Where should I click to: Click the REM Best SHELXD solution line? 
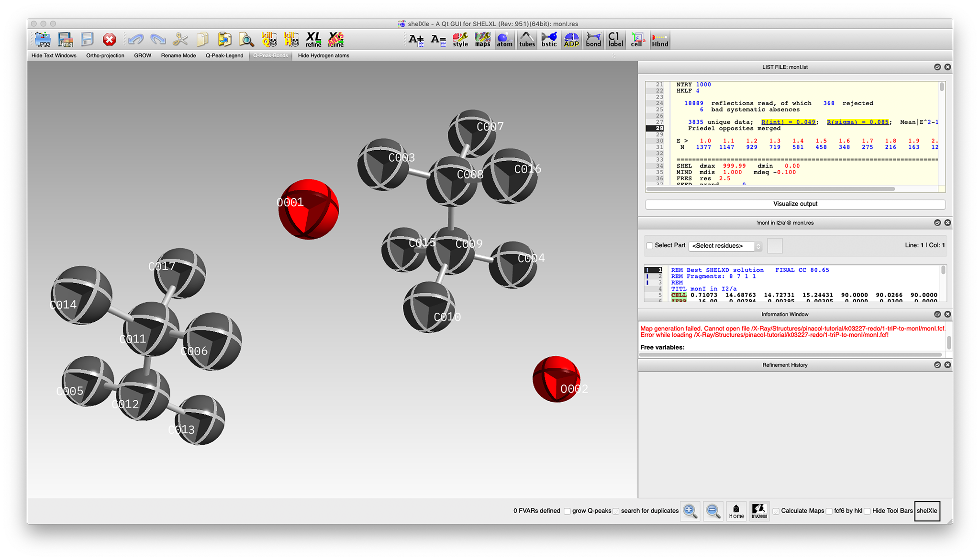tap(750, 270)
